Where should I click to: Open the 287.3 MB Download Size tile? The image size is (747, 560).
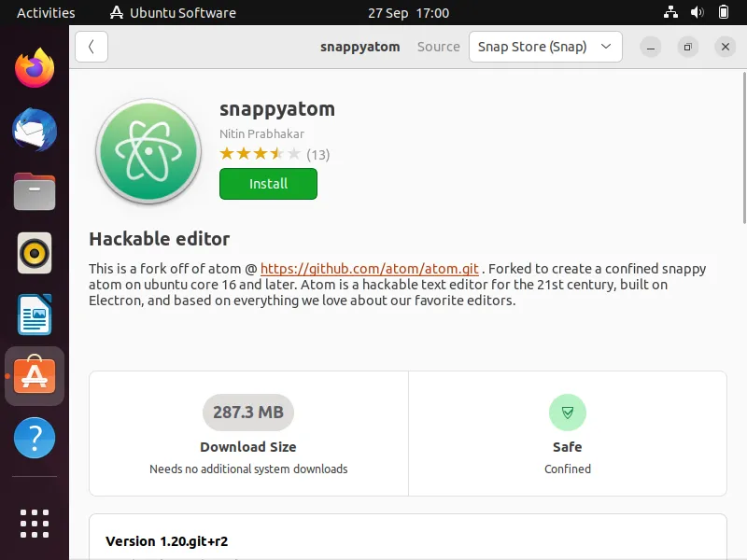[248, 433]
